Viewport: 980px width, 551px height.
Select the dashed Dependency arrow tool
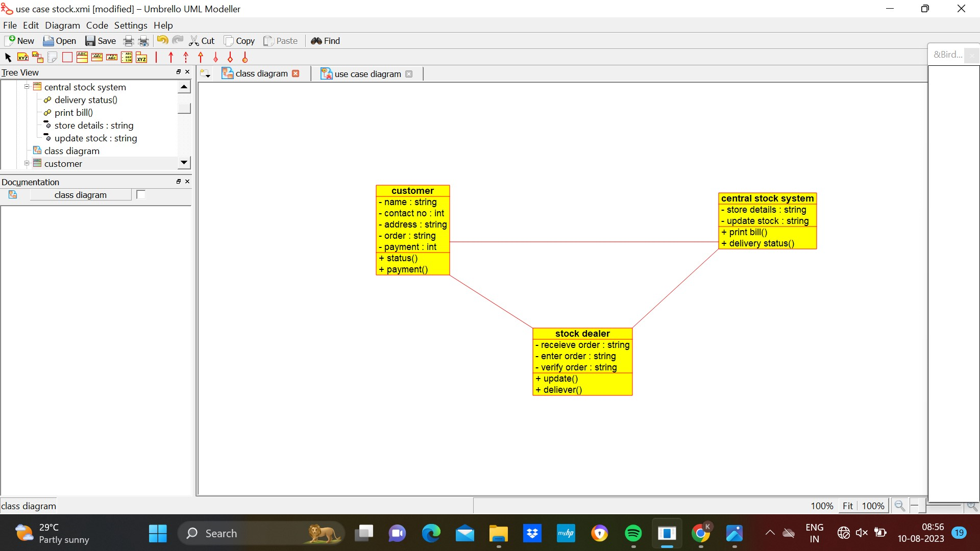186,57
